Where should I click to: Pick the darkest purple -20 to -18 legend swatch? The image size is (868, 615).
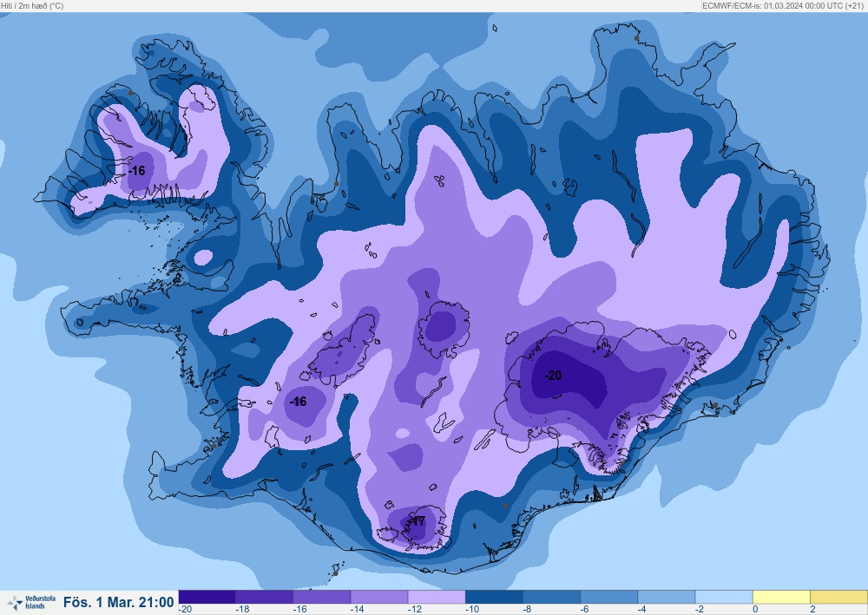point(207,597)
